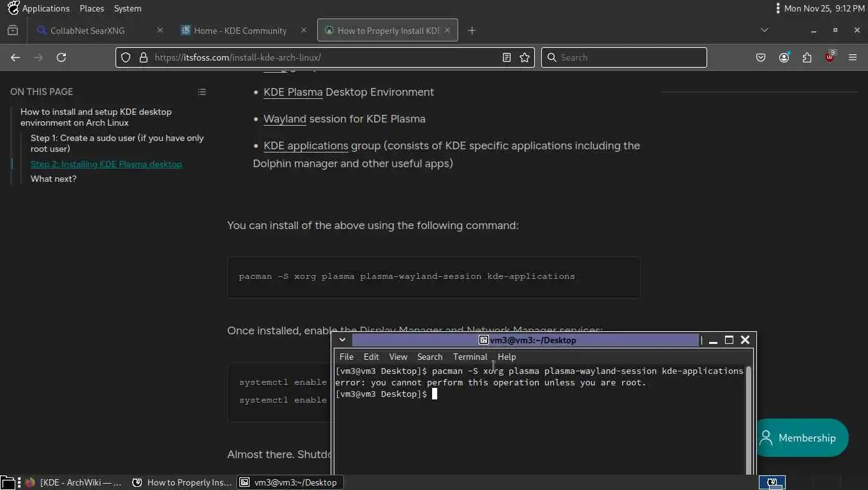
Task: Open terminal Edit menu
Action: (x=371, y=357)
